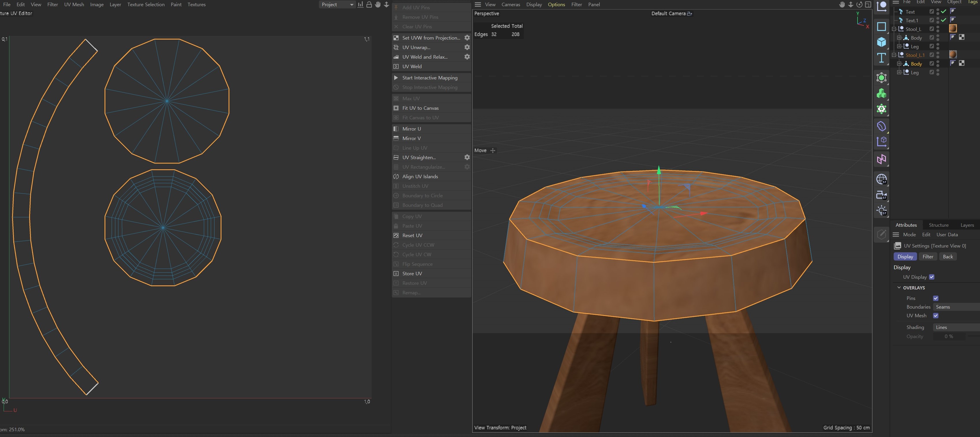Image resolution: width=980 pixels, height=437 pixels.
Task: Add a Null object from the palette
Action: coord(881,6)
